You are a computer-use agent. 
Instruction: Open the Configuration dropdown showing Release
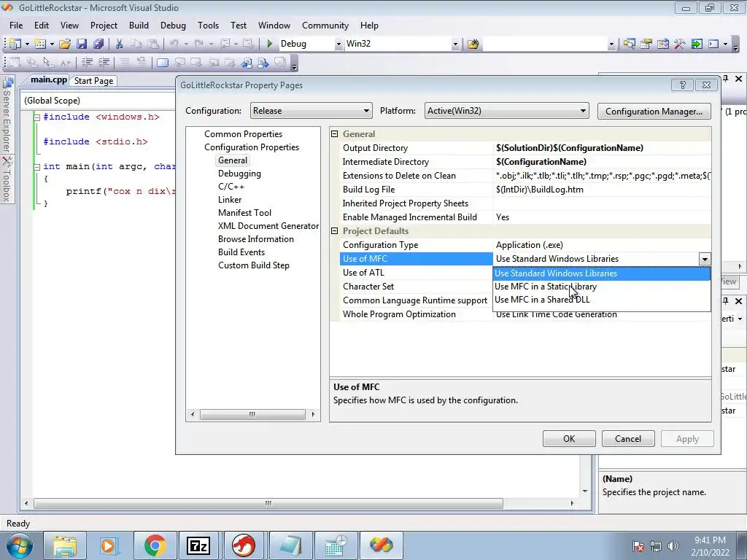(311, 111)
